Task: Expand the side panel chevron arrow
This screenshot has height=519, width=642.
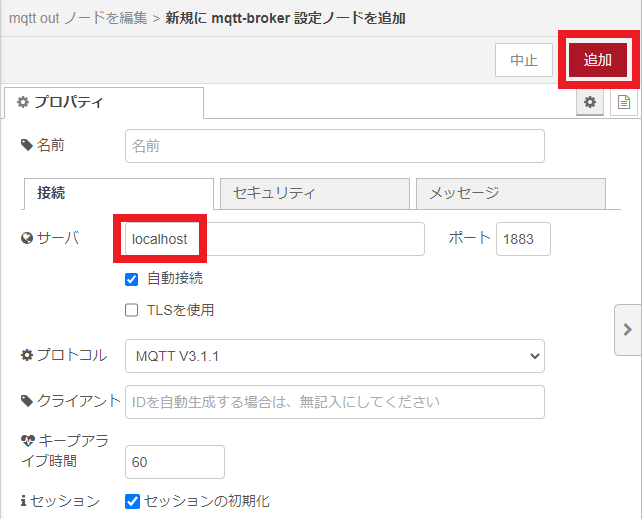Action: pos(627,329)
